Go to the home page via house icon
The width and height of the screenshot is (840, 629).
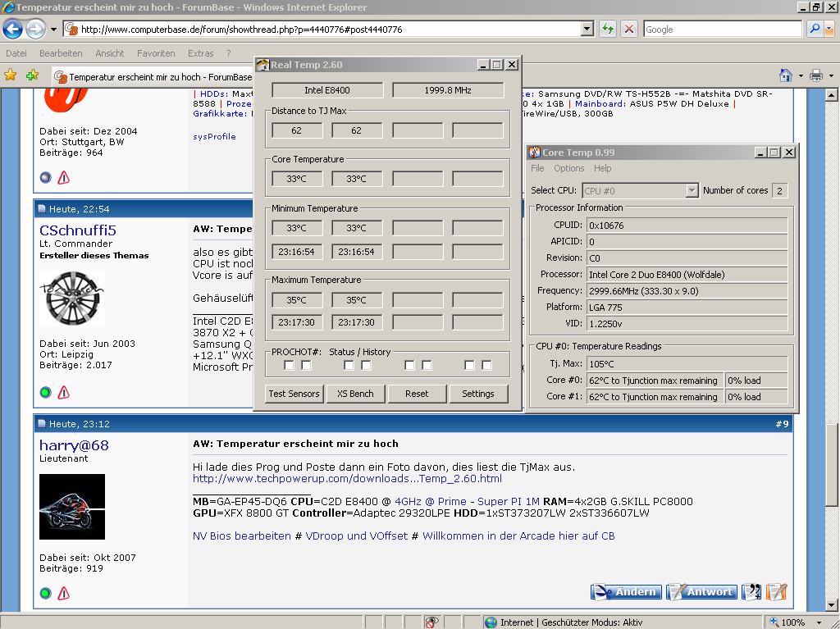point(785,75)
